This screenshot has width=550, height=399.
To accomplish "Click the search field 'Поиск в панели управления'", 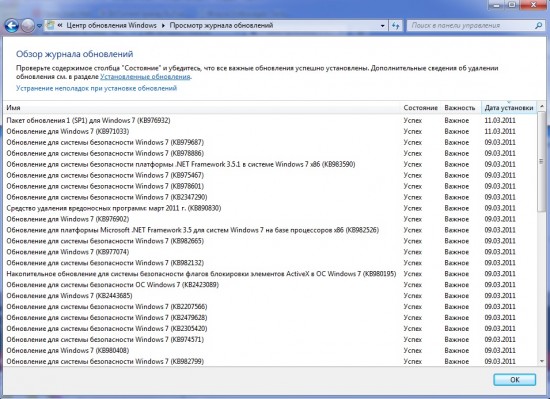I will coord(470,26).
